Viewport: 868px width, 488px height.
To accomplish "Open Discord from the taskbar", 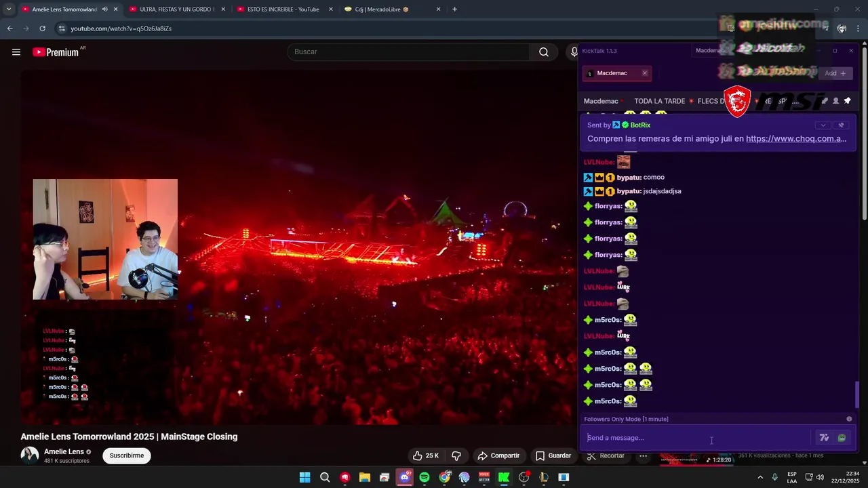I will tap(404, 477).
